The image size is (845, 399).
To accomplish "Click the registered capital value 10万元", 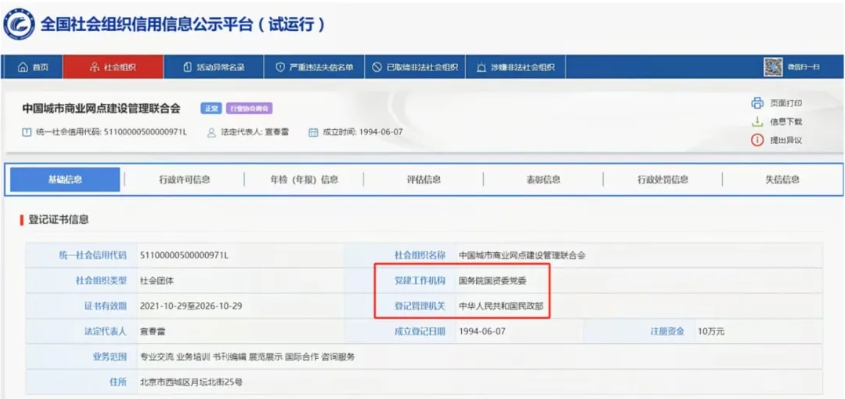I will 710,331.
